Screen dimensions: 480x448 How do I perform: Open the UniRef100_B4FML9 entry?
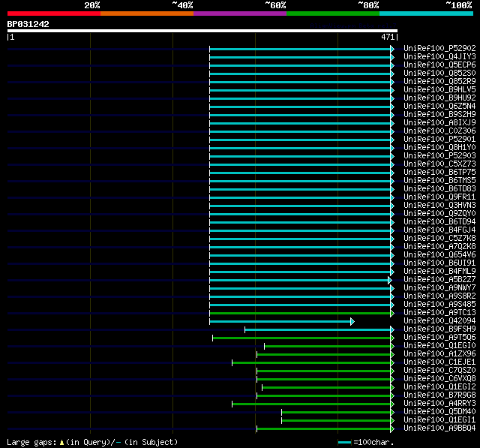pos(439,272)
